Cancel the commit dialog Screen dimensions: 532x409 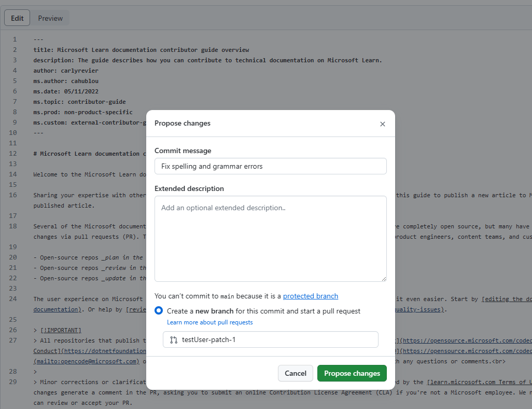click(295, 373)
